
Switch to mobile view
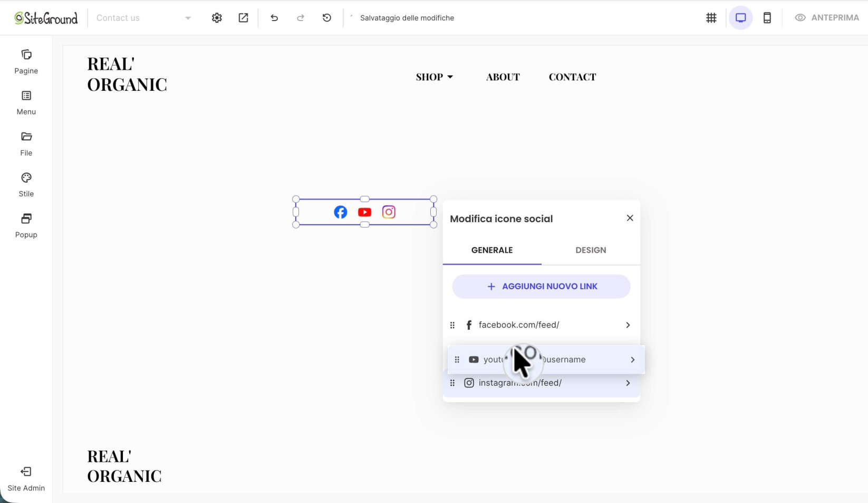pyautogui.click(x=767, y=18)
